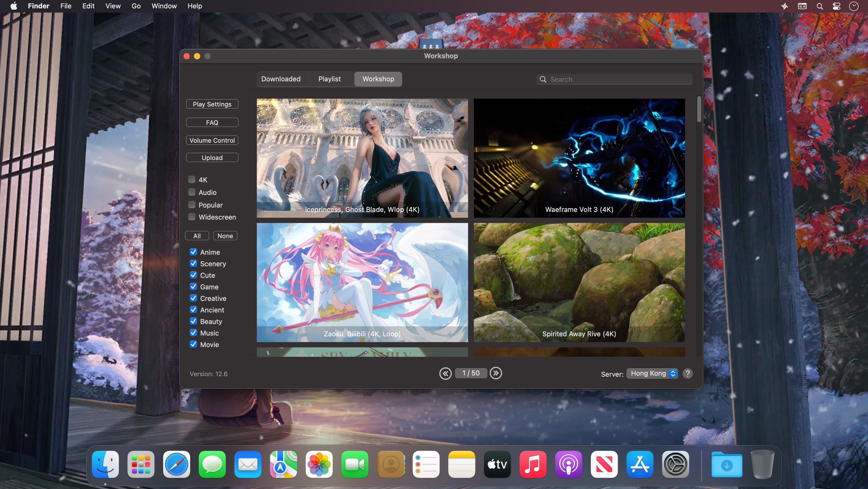This screenshot has width=868, height=489.
Task: Click the Play Settings button
Action: (212, 104)
